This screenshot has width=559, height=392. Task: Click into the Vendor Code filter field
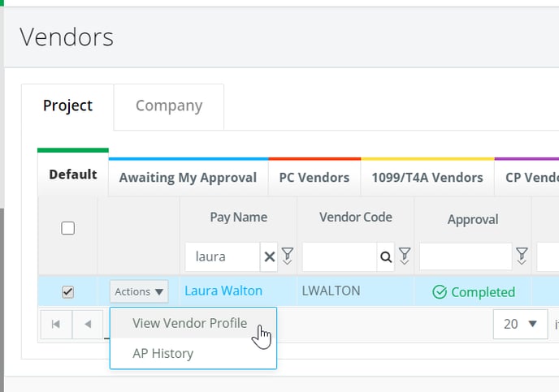tap(340, 256)
